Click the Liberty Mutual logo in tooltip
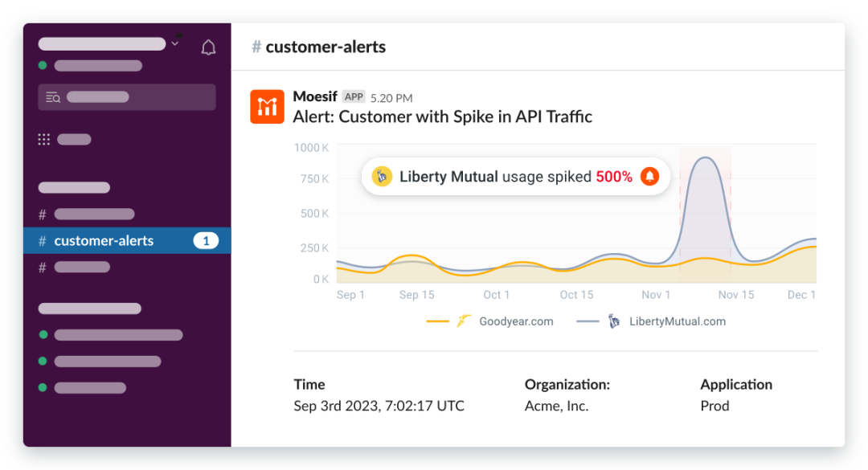This screenshot has height=470, width=868. pos(382,177)
